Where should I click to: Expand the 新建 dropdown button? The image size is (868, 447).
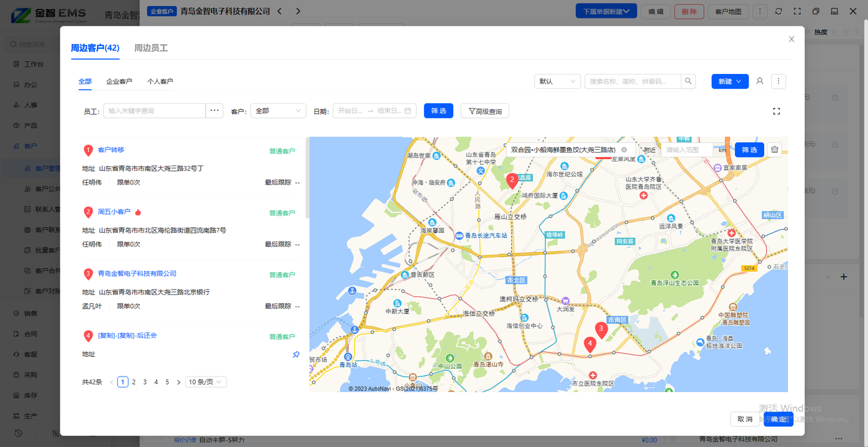pos(730,81)
